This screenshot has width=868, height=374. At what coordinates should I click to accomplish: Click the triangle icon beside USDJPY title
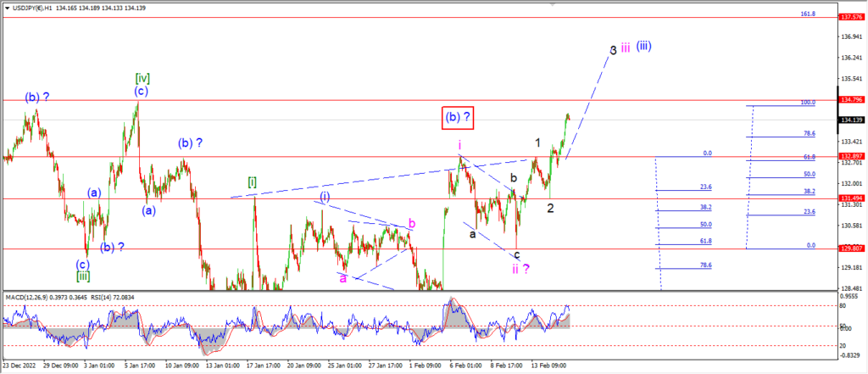click(x=7, y=8)
